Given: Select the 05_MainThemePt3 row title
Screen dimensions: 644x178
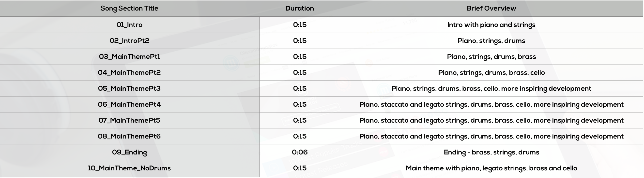Looking at the screenshot, I should (129, 89).
